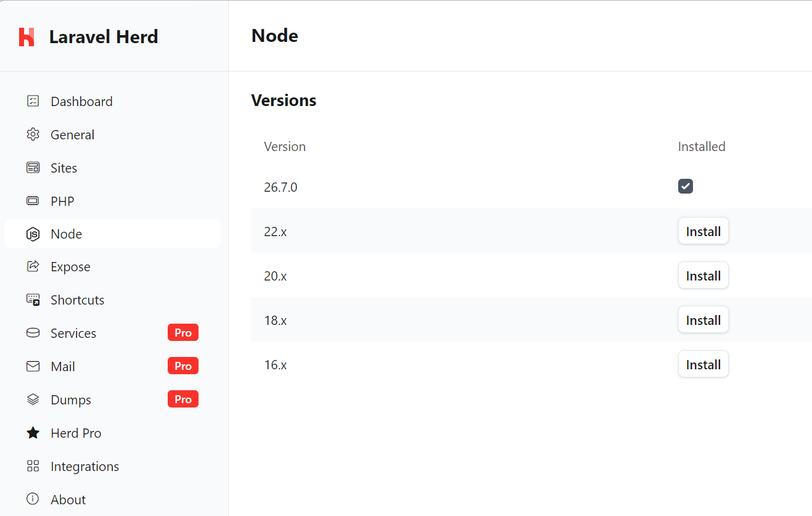The image size is (812, 516).
Task: Click the Laravel Herd logo icon
Action: click(x=27, y=37)
